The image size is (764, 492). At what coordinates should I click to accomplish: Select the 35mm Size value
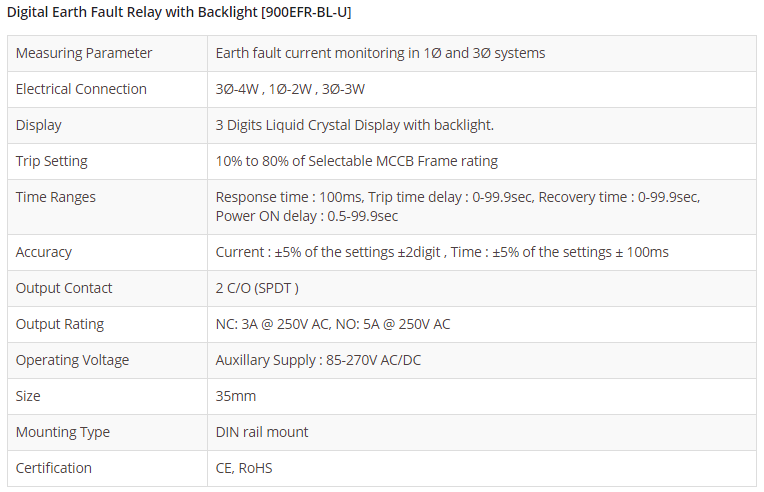click(236, 396)
